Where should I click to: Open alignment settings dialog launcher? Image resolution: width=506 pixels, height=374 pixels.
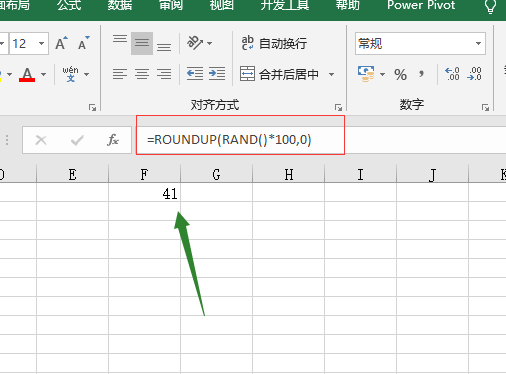(x=338, y=107)
